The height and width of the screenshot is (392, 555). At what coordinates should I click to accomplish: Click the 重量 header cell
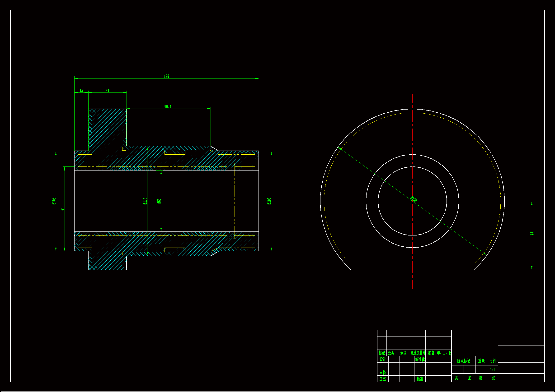pyautogui.click(x=481, y=361)
